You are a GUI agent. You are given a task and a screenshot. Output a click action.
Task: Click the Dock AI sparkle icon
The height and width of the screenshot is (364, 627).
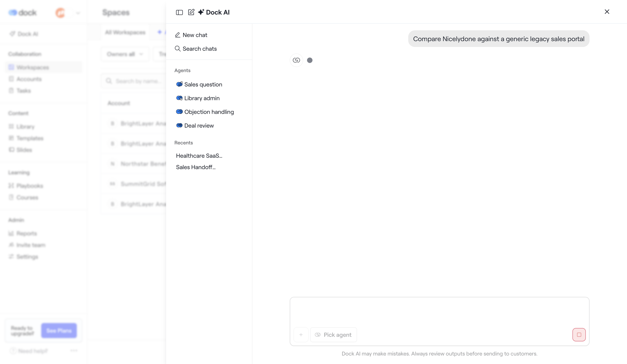(201, 12)
